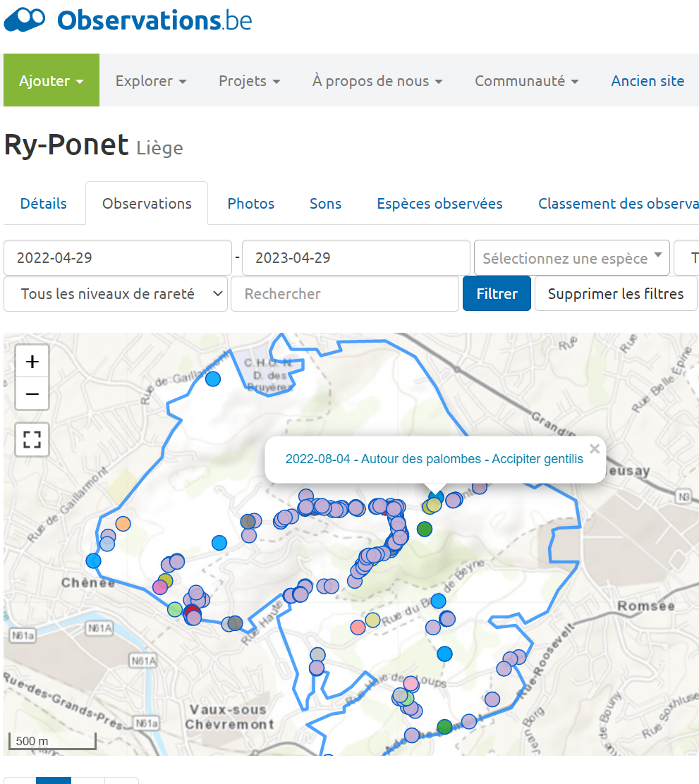Expand the Explorer menu
This screenshot has height=784, width=699.
tap(151, 81)
